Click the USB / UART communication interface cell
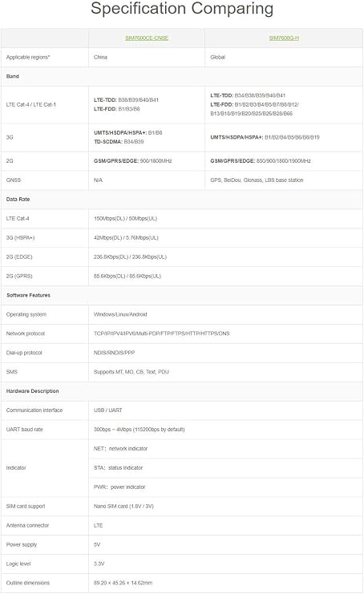This screenshot has width=364, height=594. pos(108,410)
